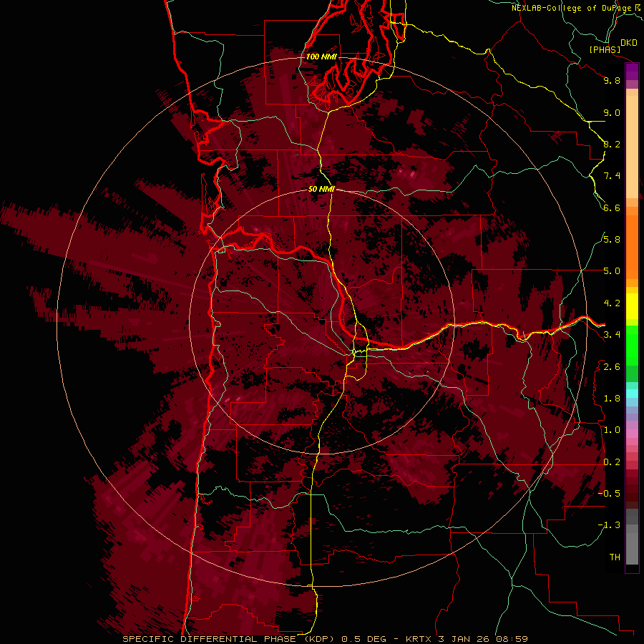Click the TH label on color scale
The image size is (644, 644).
pyautogui.click(x=615, y=557)
